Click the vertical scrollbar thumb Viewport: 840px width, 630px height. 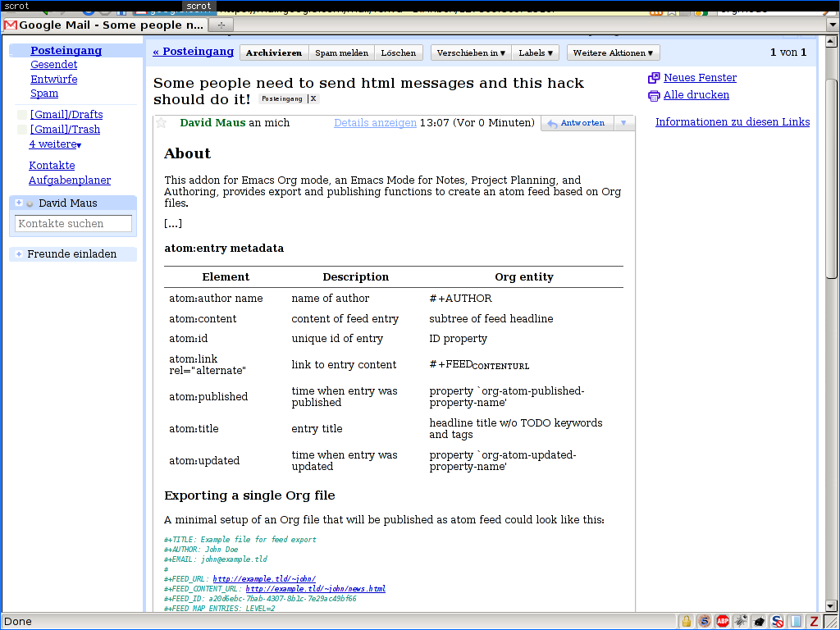(832, 178)
